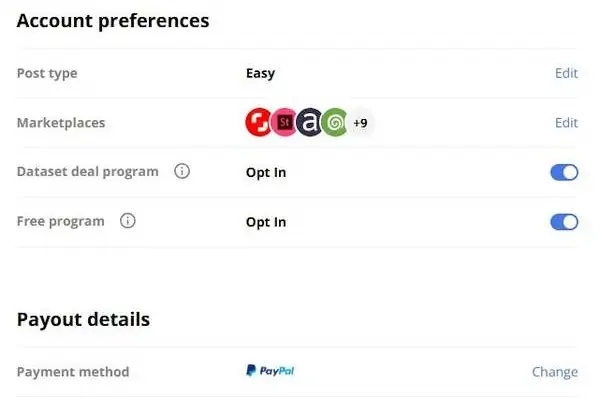Click the PayPal logo

coord(270,371)
